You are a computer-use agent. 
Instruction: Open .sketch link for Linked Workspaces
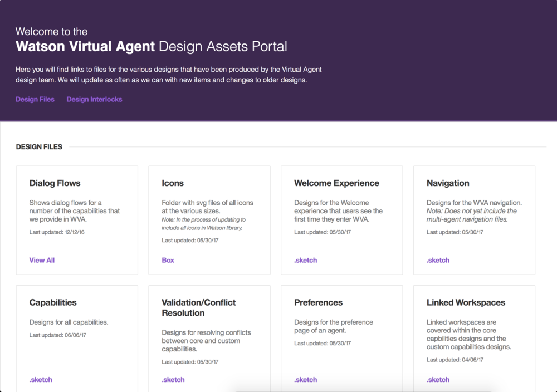click(x=438, y=380)
